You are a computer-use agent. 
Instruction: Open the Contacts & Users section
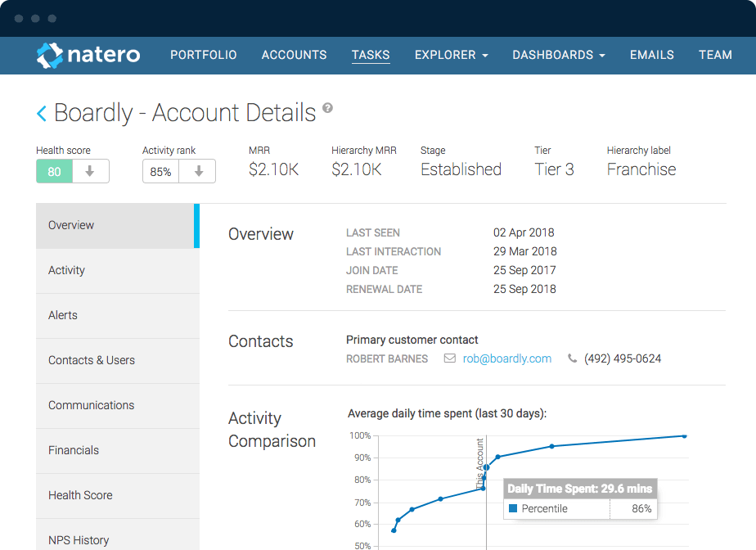(118, 361)
